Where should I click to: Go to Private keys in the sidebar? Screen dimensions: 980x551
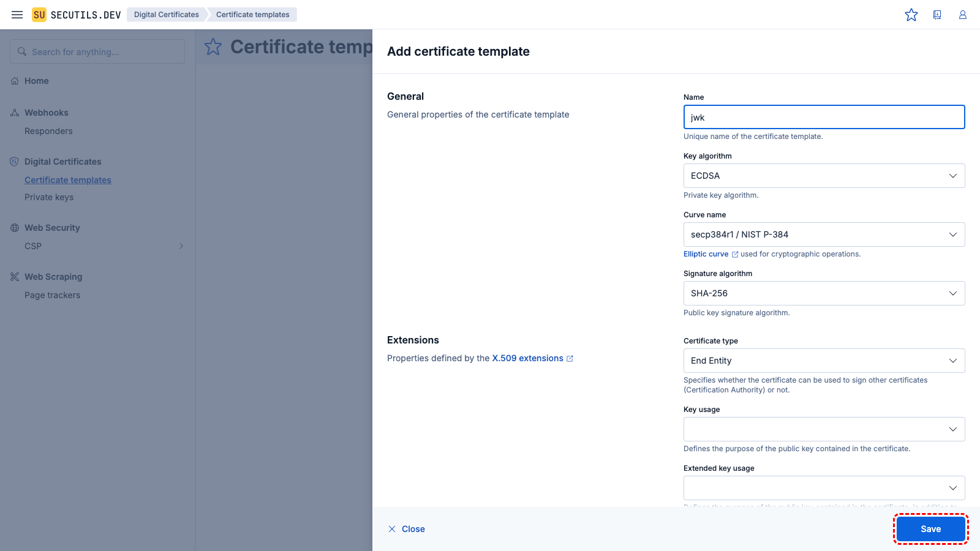click(49, 197)
